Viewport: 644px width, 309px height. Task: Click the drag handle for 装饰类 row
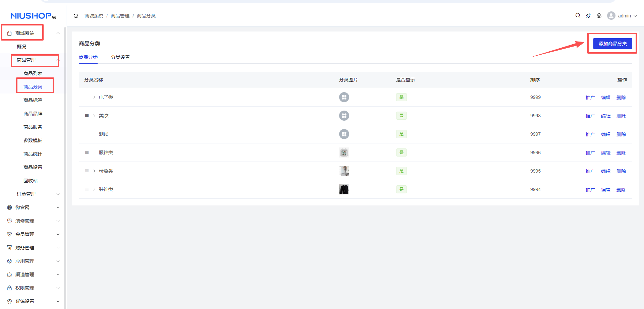pos(87,189)
